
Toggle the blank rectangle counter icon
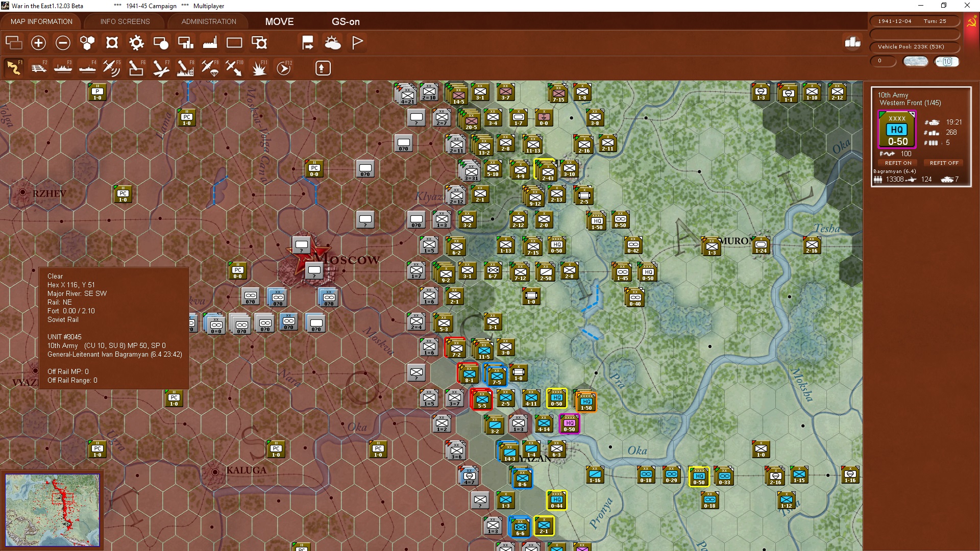click(234, 43)
